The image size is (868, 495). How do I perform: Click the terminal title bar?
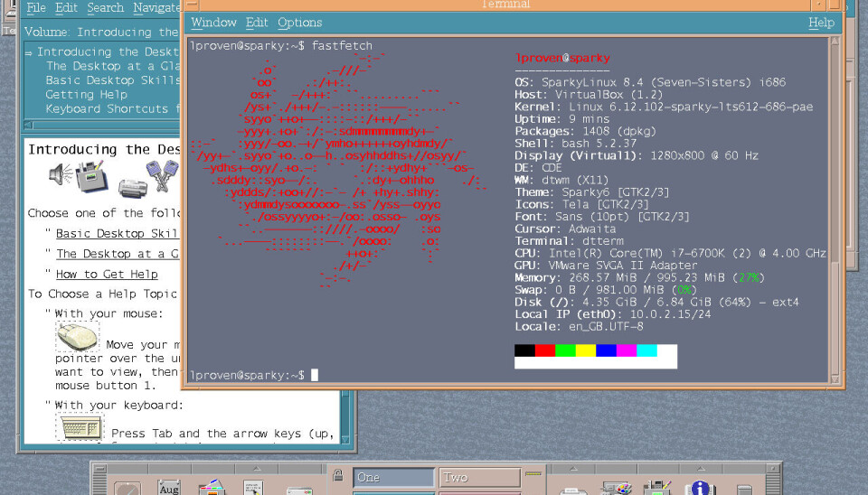click(505, 5)
